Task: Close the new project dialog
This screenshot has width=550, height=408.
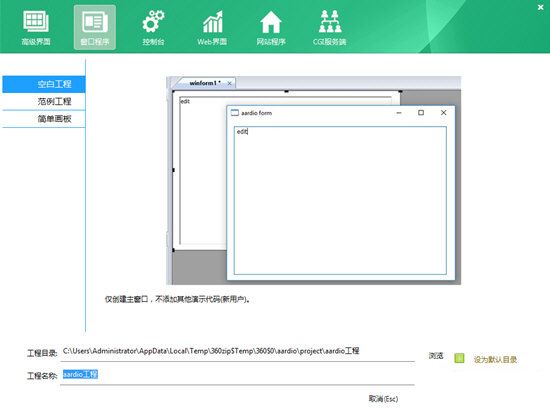Action: point(541,7)
